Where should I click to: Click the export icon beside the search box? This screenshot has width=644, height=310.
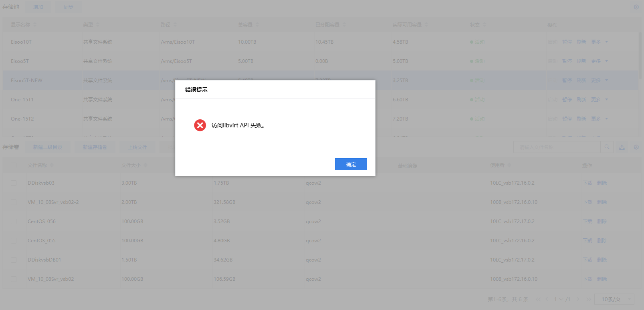pyautogui.click(x=622, y=147)
